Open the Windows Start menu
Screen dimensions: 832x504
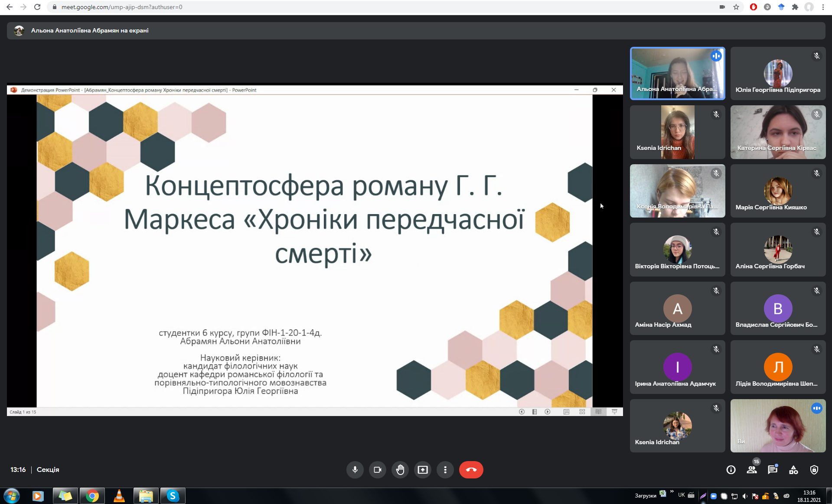(12, 496)
